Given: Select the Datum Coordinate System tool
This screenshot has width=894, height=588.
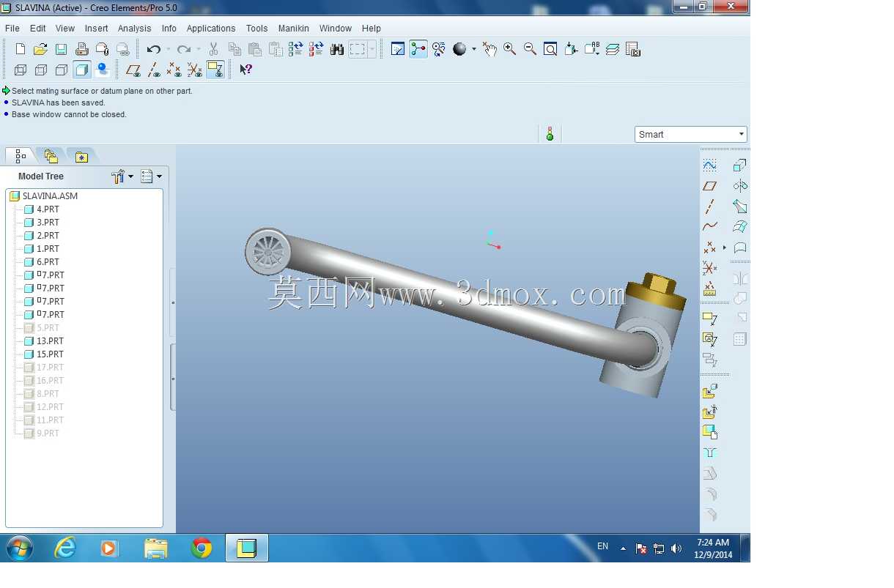Looking at the screenshot, I should point(709,268).
